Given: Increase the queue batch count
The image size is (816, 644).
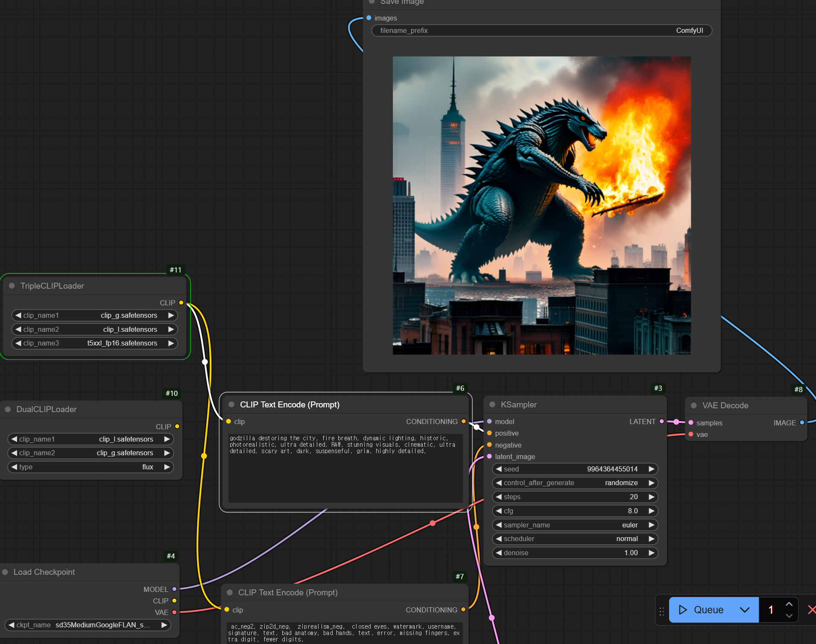Looking at the screenshot, I should click(789, 604).
